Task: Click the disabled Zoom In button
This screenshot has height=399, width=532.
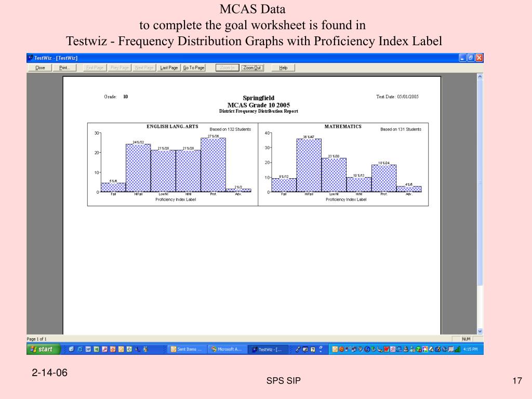Action: click(228, 68)
